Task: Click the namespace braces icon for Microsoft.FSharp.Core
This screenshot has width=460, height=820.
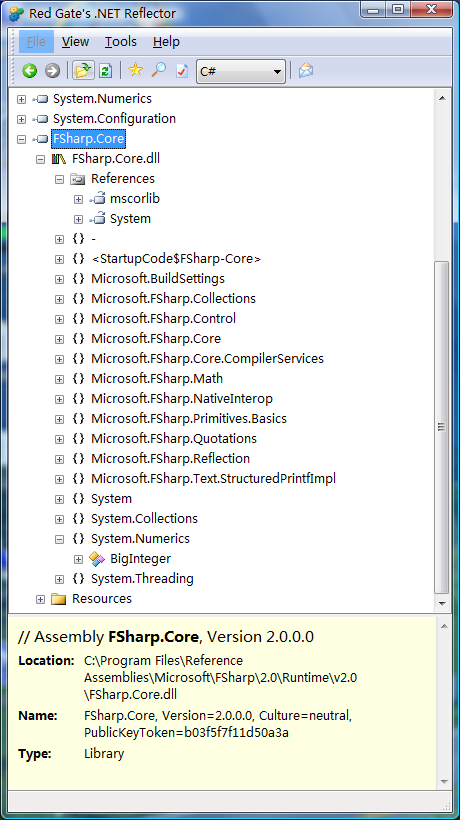Action: click(78, 338)
